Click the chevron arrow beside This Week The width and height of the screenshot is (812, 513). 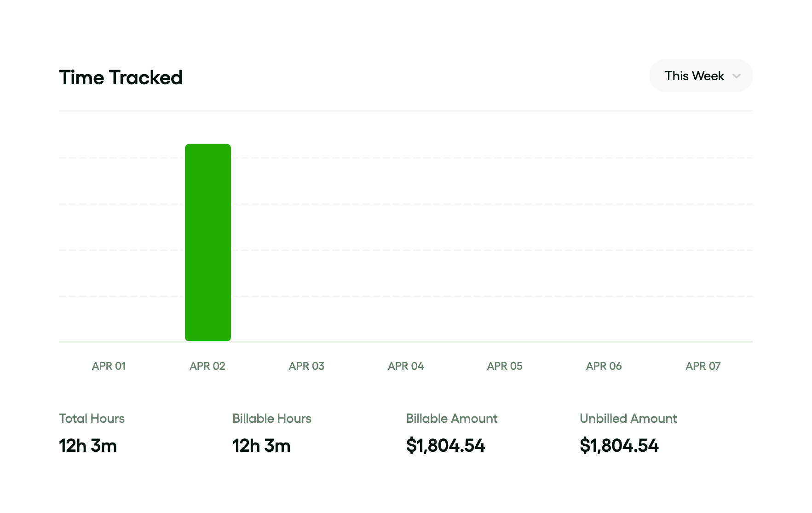[x=736, y=76]
